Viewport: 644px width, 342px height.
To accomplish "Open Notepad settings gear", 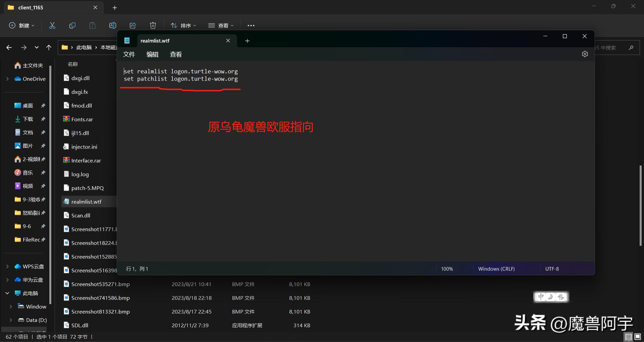I will tap(585, 54).
